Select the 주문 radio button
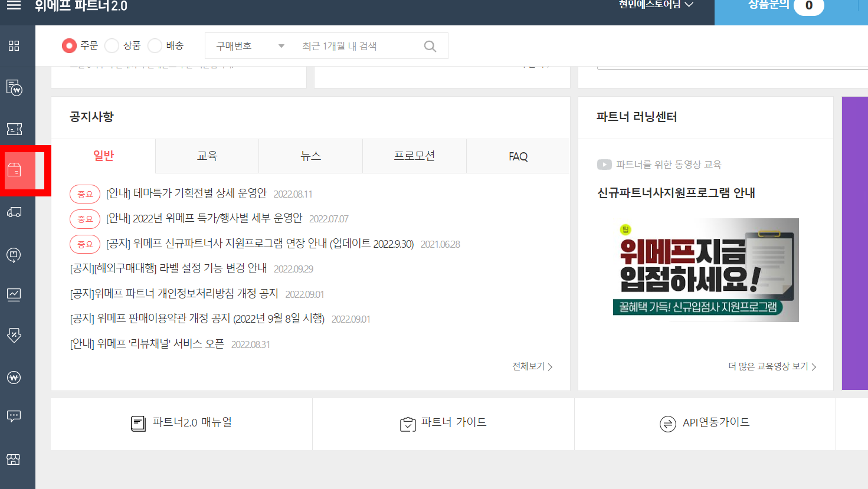This screenshot has height=489, width=868. coord(69,45)
